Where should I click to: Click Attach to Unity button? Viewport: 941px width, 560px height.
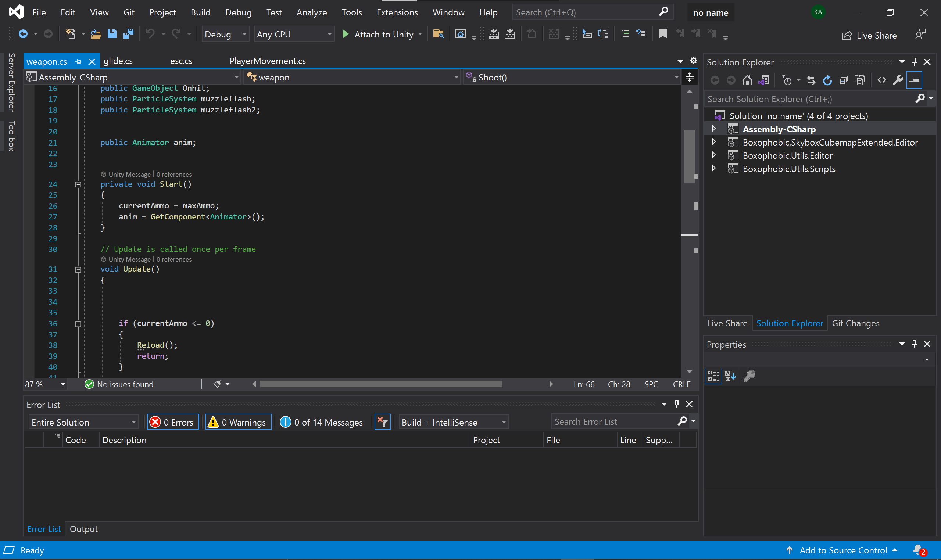[382, 34]
